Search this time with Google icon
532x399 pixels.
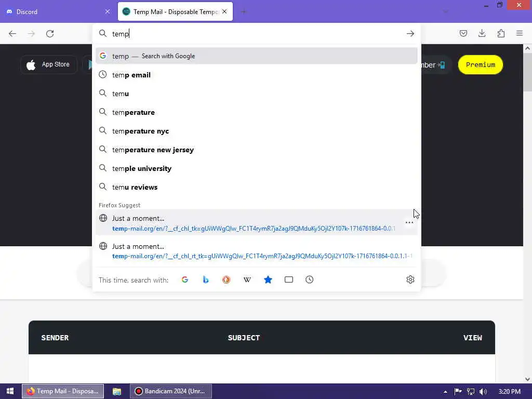[x=185, y=280]
